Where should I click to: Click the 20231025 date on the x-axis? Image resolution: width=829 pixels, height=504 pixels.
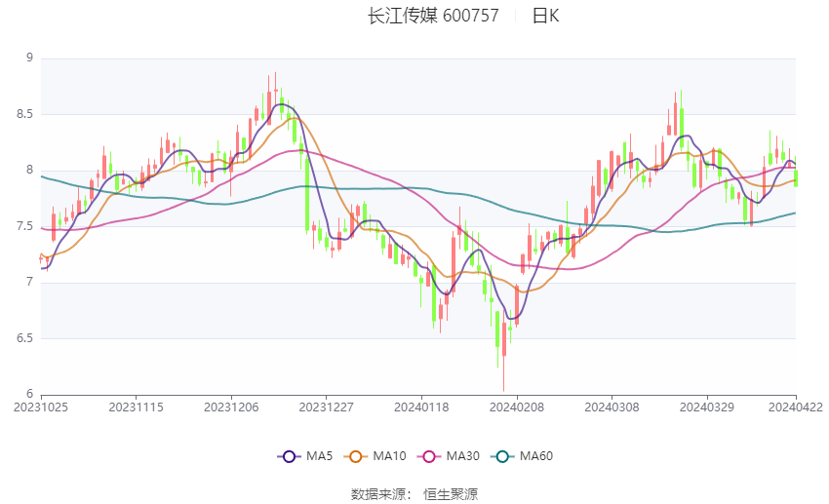pyautogui.click(x=41, y=407)
